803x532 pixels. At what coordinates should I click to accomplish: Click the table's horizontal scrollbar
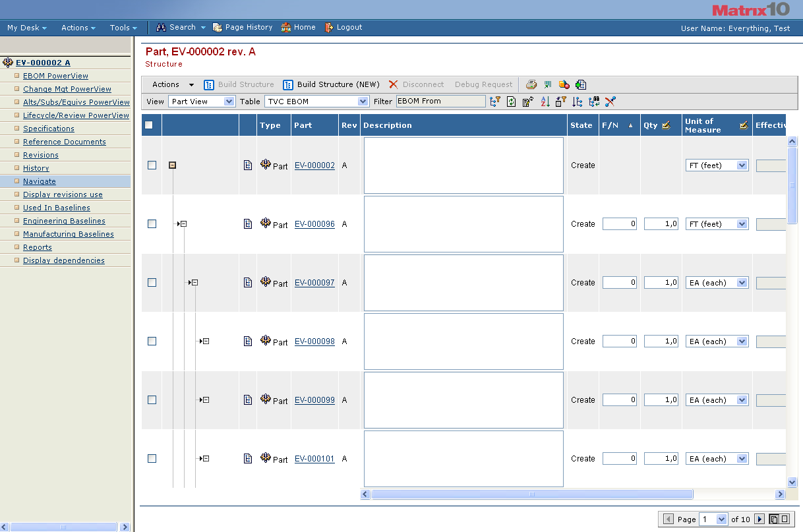(x=531, y=494)
